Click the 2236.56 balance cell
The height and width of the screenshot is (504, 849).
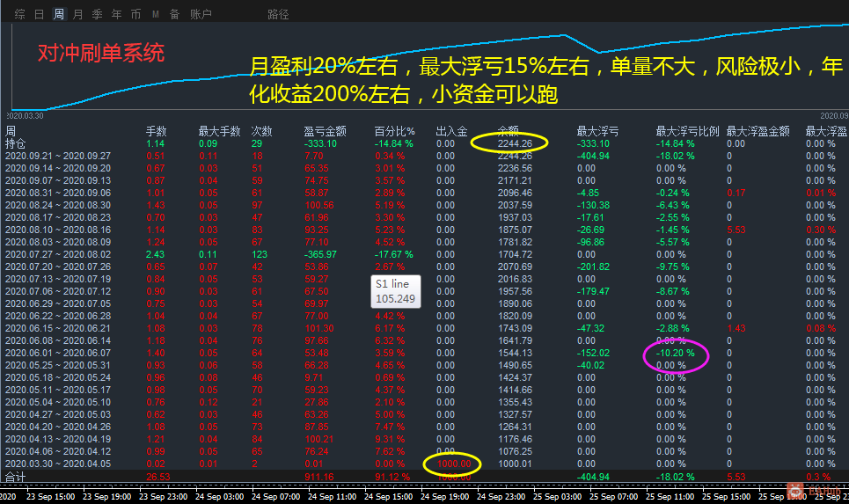(x=515, y=168)
